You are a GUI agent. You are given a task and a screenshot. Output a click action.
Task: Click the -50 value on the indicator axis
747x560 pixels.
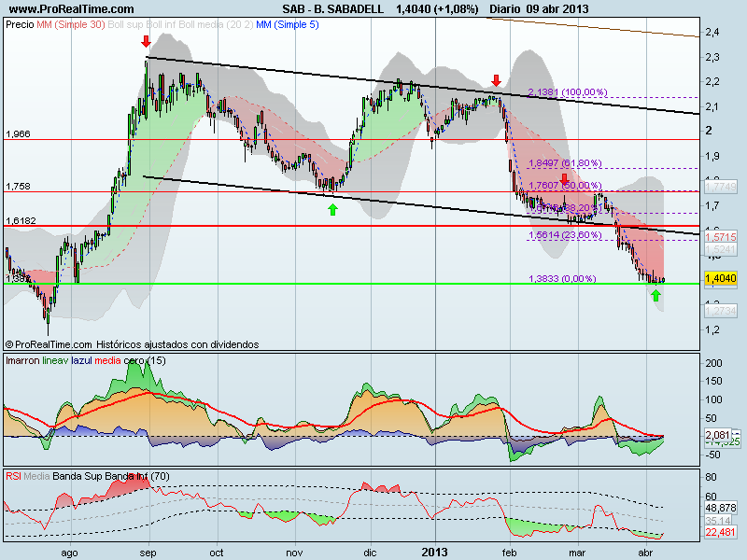[x=712, y=455]
